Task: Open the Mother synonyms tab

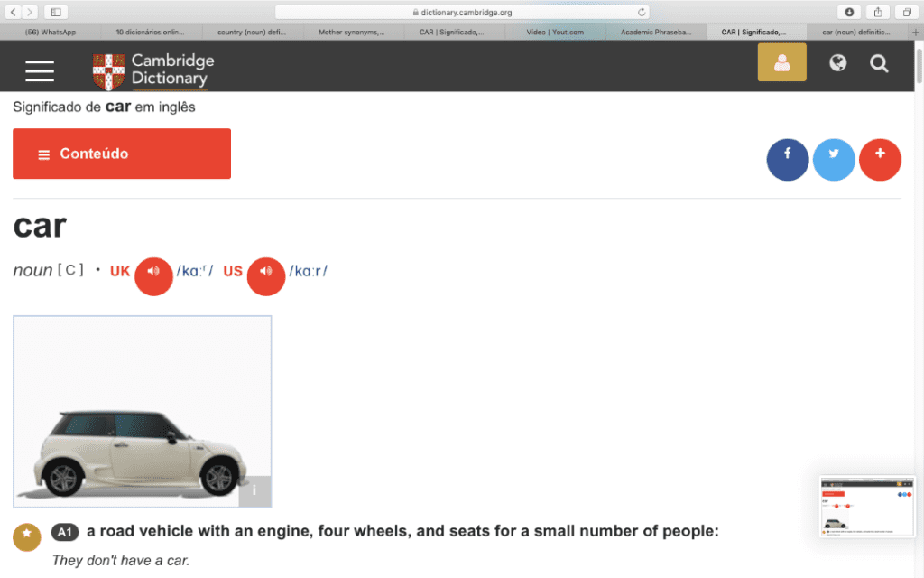Action: coord(352,32)
